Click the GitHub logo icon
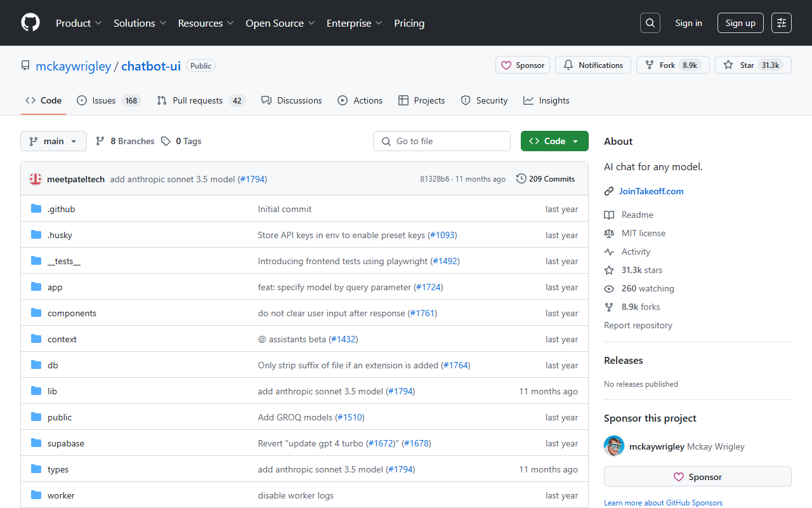 coord(30,23)
